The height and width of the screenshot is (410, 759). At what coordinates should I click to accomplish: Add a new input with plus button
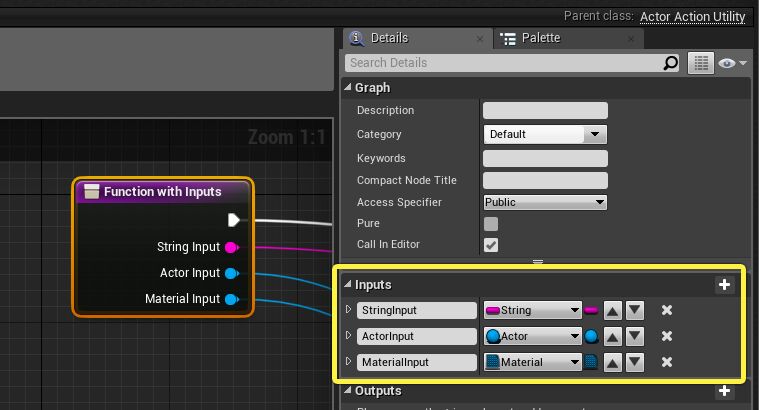(724, 285)
